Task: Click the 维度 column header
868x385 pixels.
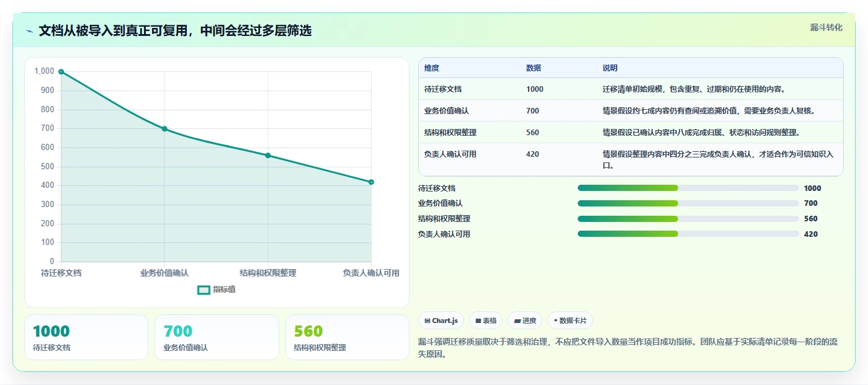Action: pos(432,68)
